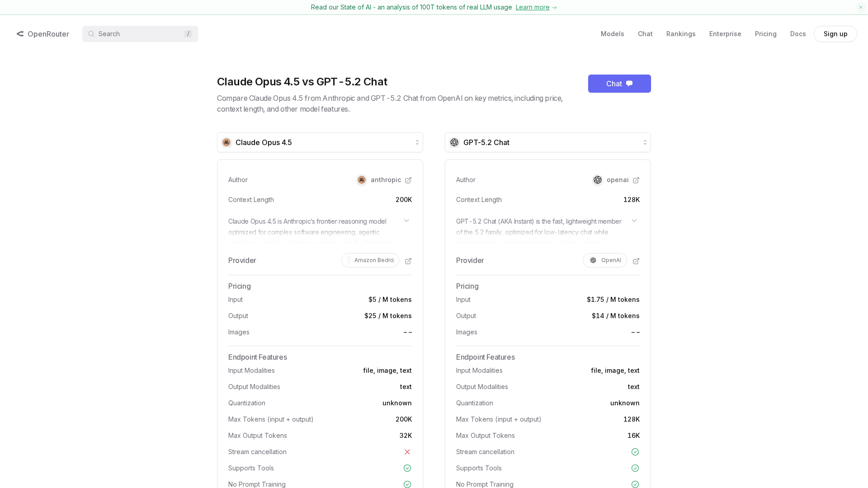868x488 pixels.
Task: Open the Claude Opus 4.5 model selector
Action: pyautogui.click(x=320, y=142)
